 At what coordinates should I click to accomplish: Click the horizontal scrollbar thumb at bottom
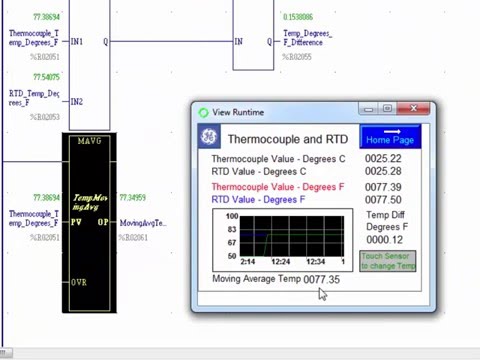pyautogui.click(x=6, y=353)
